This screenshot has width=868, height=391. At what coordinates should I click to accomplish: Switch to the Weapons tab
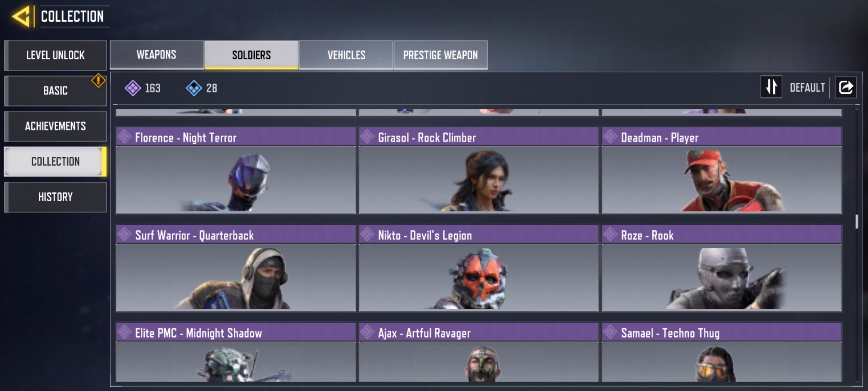tap(157, 55)
